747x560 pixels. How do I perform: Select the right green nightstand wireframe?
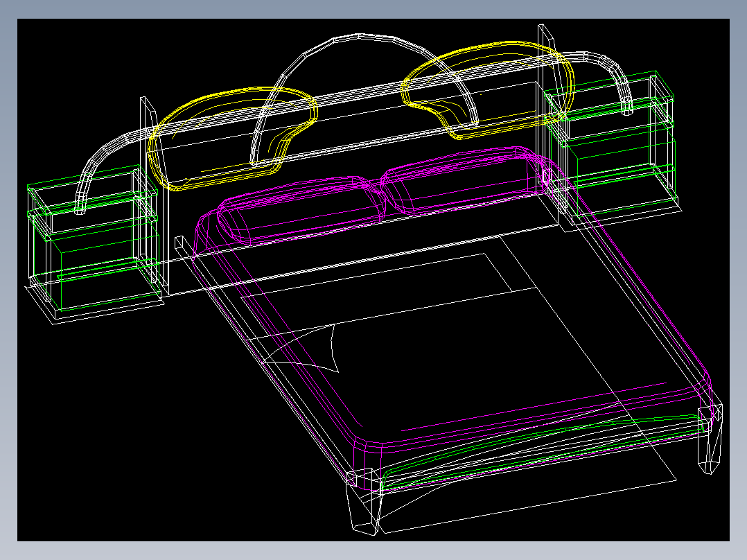610,143
